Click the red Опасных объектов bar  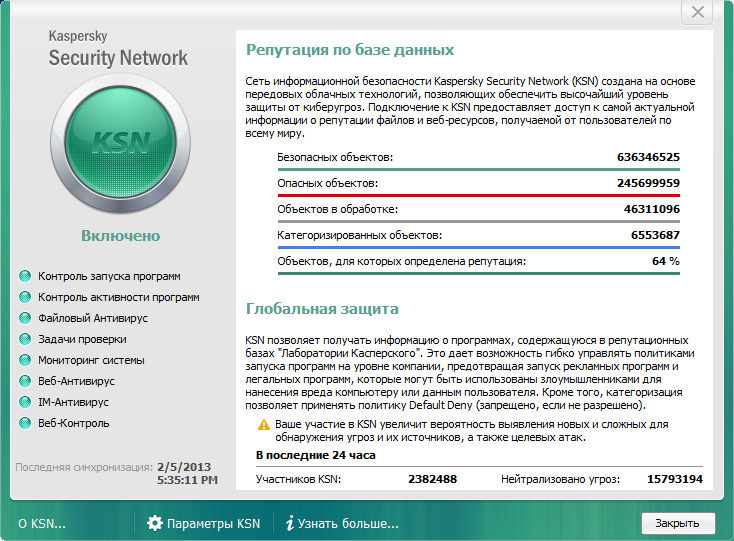478,195
